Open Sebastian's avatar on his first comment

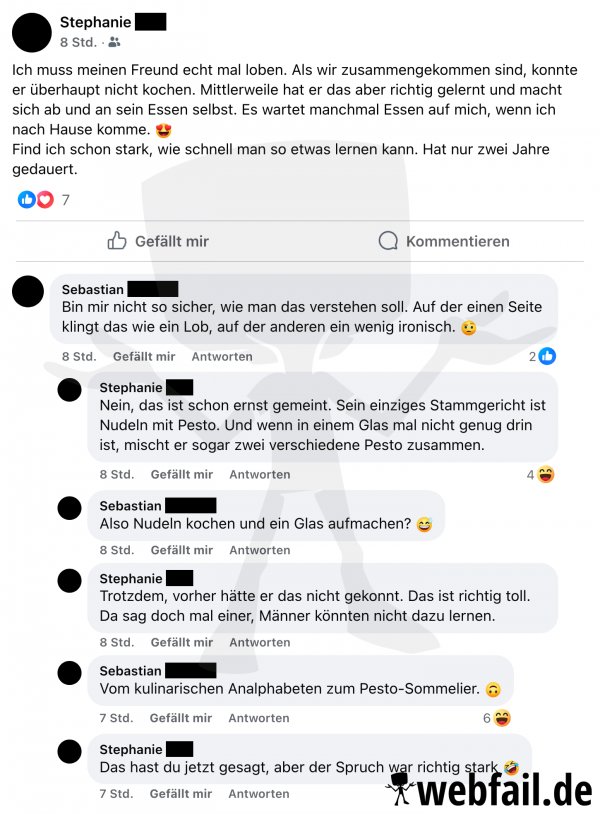pos(28,291)
